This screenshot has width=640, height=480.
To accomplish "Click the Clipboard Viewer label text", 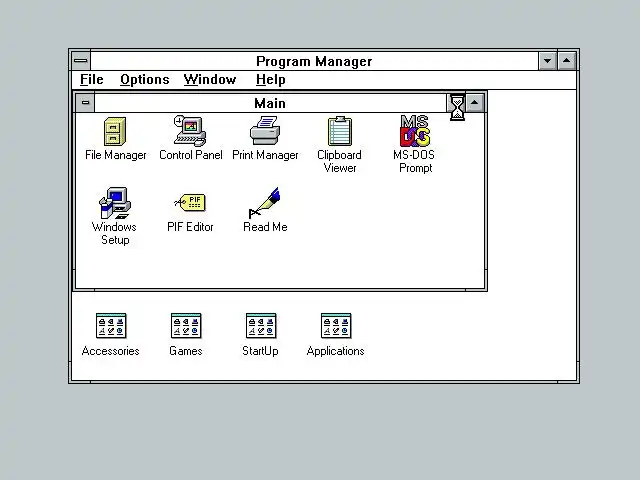I will coord(340,161).
